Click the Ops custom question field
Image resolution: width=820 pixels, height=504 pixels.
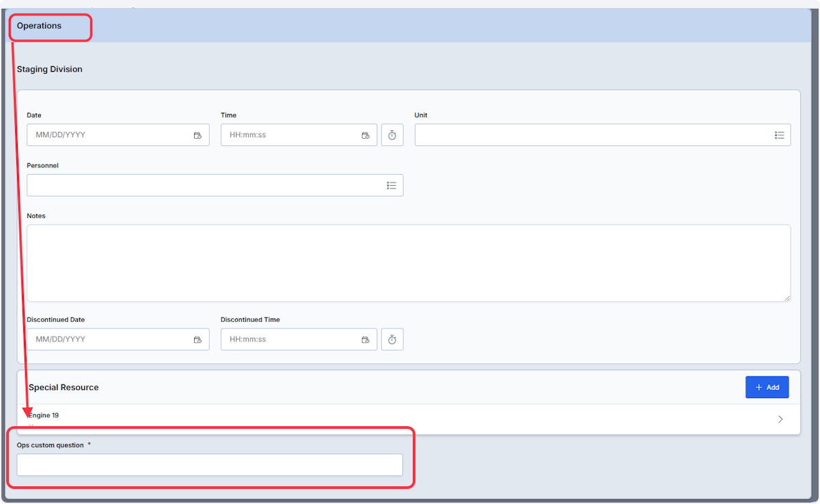[210, 465]
